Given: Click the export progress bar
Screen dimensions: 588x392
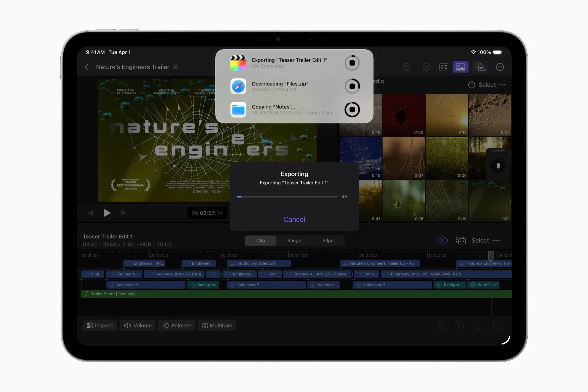Looking at the screenshot, I should tap(287, 197).
